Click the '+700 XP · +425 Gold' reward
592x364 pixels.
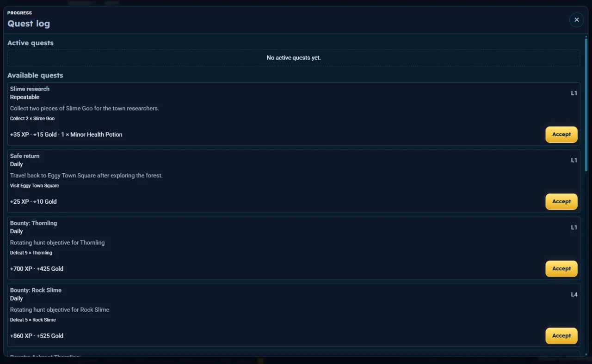click(37, 268)
